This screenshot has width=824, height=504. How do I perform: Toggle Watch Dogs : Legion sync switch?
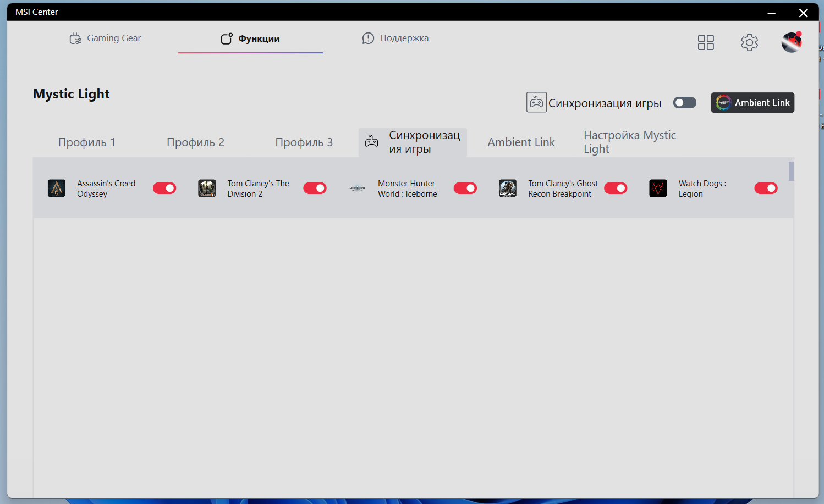point(766,189)
